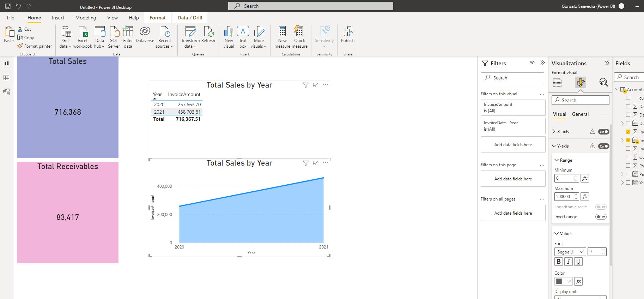
Task: Open More options on the table visual
Action: [x=326, y=85]
